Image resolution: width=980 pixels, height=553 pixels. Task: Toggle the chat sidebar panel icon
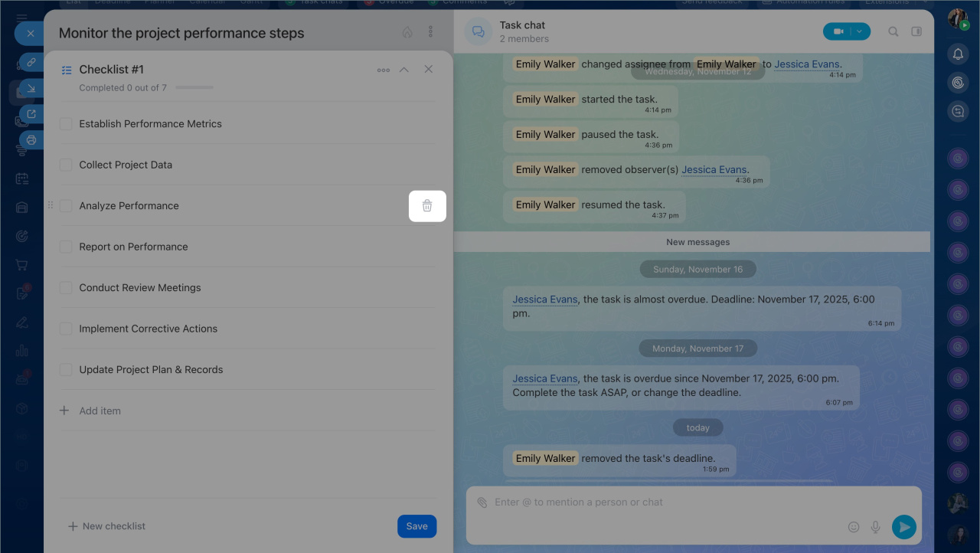(x=916, y=31)
